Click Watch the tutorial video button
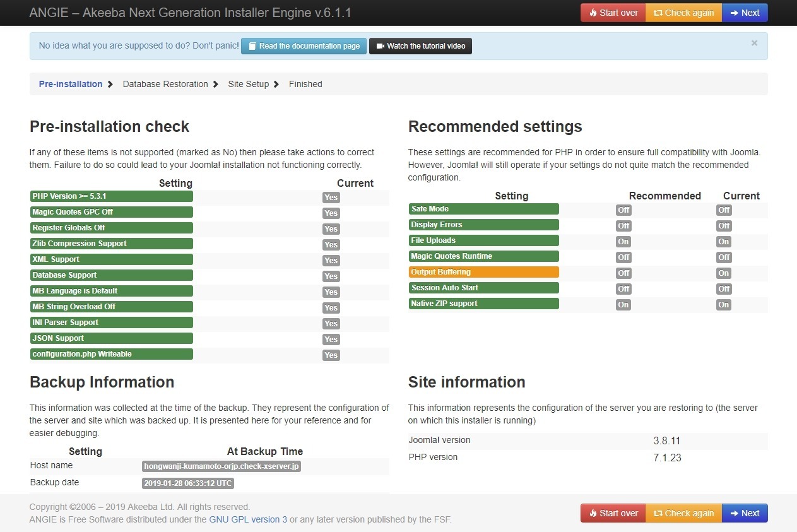The height and width of the screenshot is (532, 797). [420, 46]
